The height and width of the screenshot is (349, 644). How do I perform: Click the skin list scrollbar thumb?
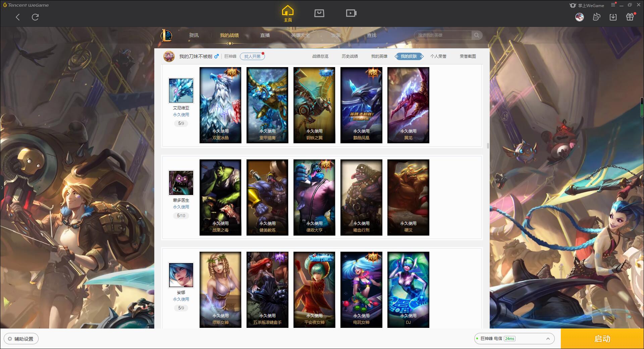(x=488, y=146)
